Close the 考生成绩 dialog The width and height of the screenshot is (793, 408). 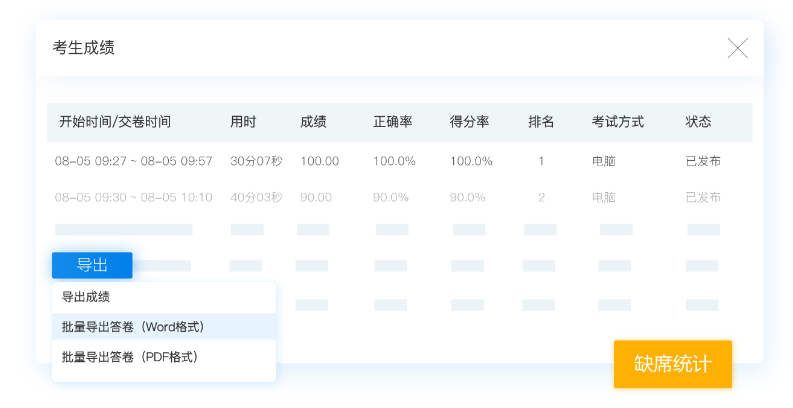(x=737, y=48)
